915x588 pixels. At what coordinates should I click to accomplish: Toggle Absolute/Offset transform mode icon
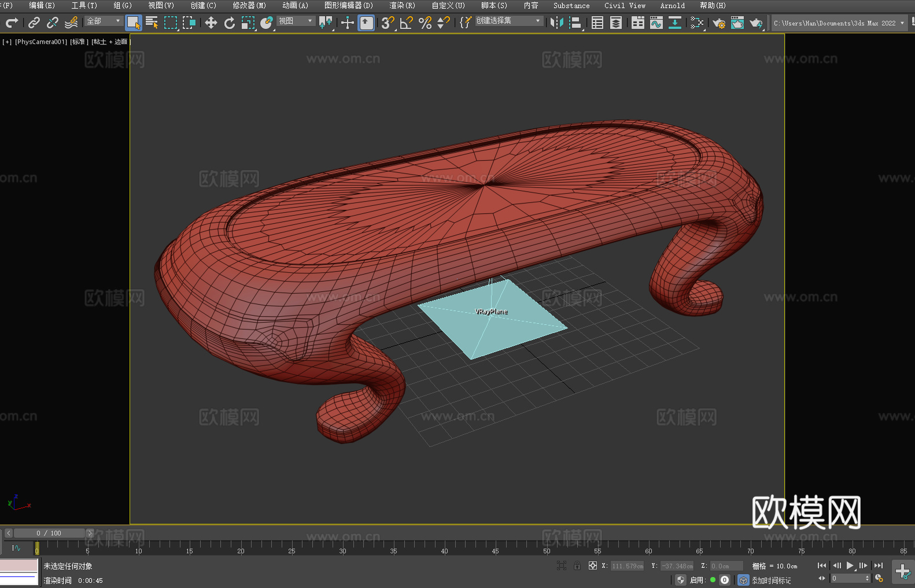coord(593,565)
